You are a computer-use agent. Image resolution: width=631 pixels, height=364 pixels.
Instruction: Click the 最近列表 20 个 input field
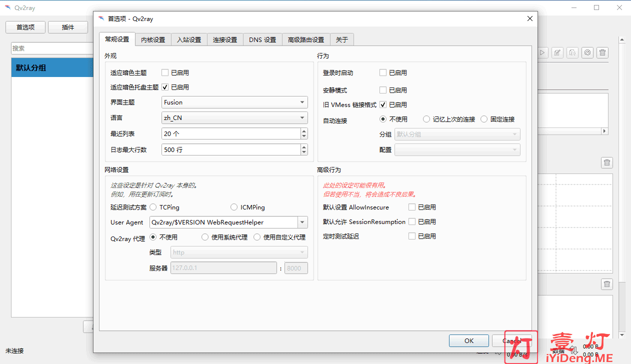(231, 134)
